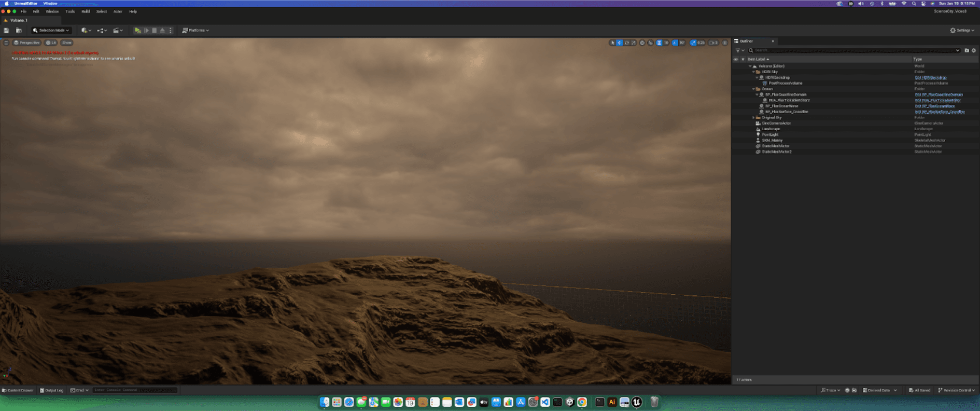Click the Outliner settings gear icon
980x411 pixels.
click(974, 50)
